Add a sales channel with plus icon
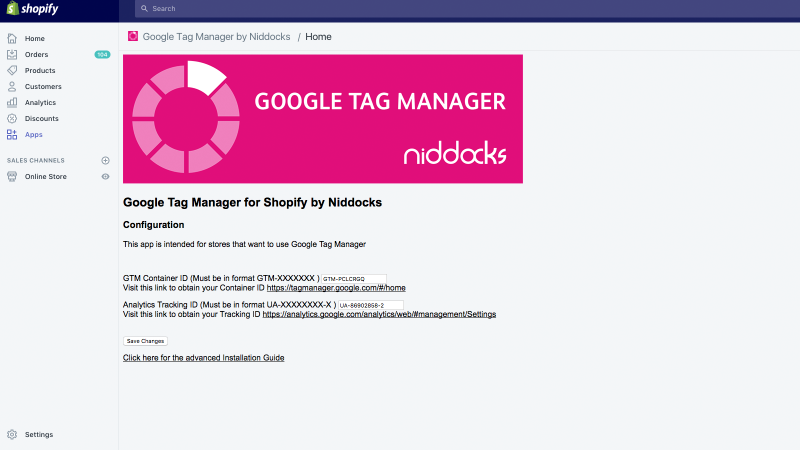 (x=106, y=161)
